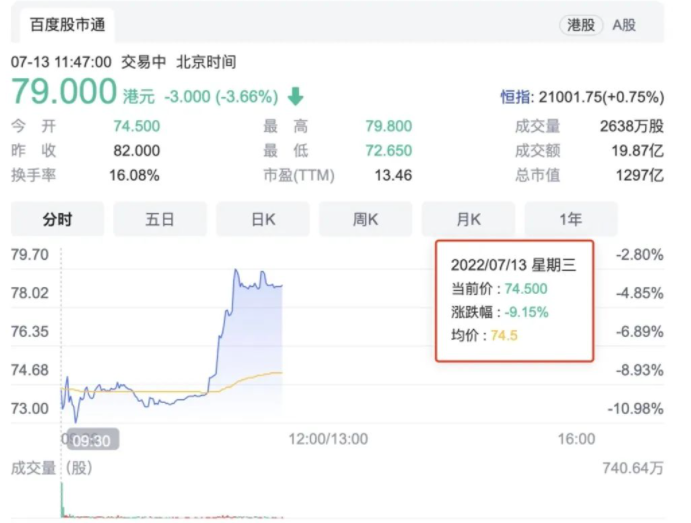Image resolution: width=691 pixels, height=523 pixels.
Task: Open the 百度股市通 tab header
Action: (67, 25)
